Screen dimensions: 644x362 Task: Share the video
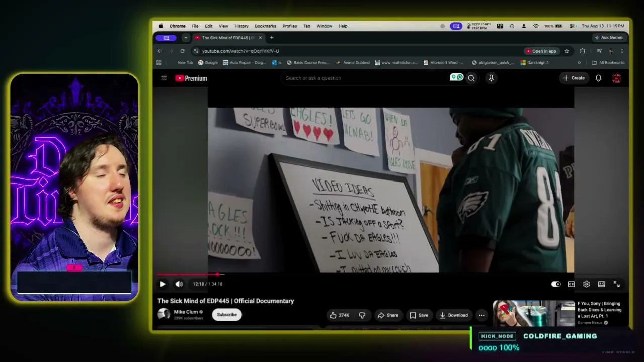click(x=388, y=315)
